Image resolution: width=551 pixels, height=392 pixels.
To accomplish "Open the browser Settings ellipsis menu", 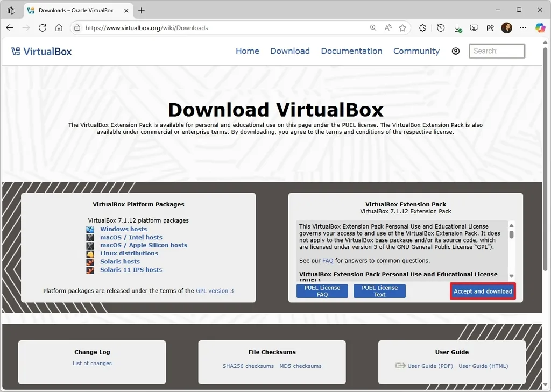I will click(522, 28).
